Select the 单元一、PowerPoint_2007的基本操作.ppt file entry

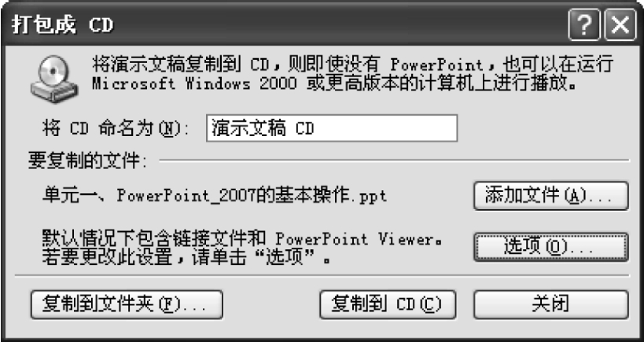[x=215, y=196]
